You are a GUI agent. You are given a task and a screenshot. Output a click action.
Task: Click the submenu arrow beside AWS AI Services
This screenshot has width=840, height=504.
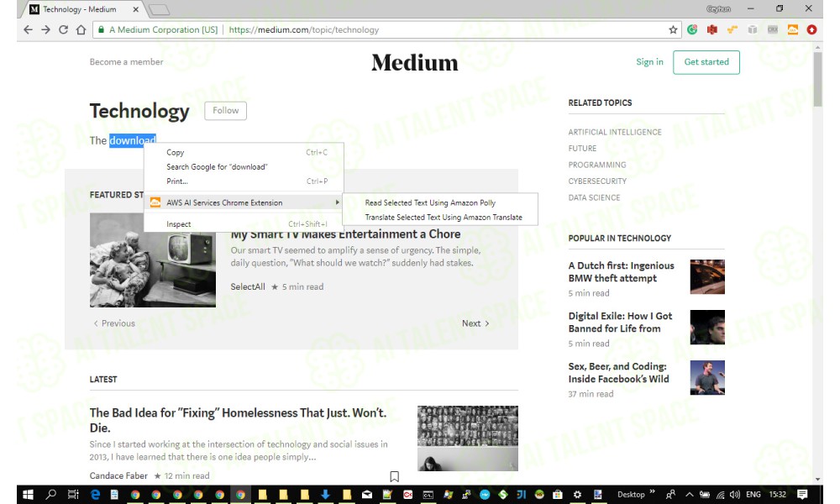[337, 202]
